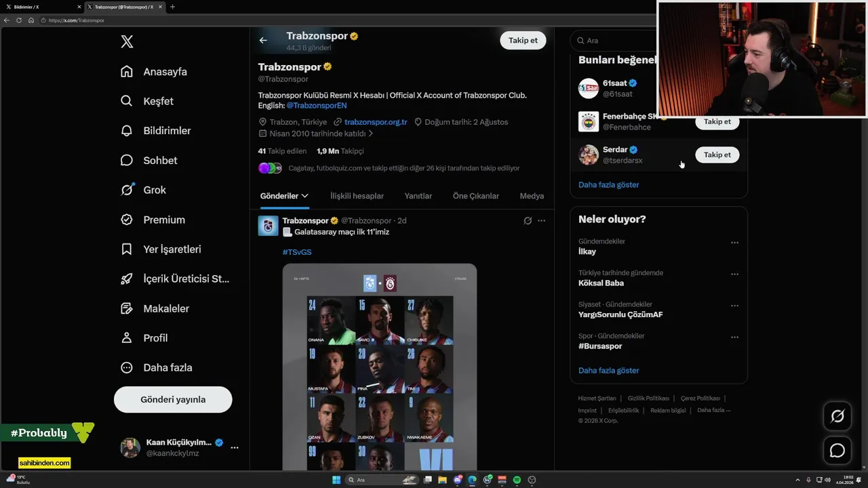Click back arrow in Trabzonspor profile header
The height and width of the screenshot is (488, 868).
coord(263,40)
